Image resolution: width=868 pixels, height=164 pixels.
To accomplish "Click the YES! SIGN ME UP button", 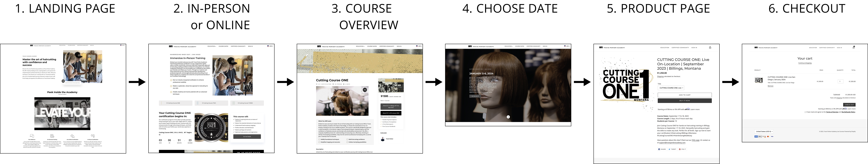I will (475, 96).
